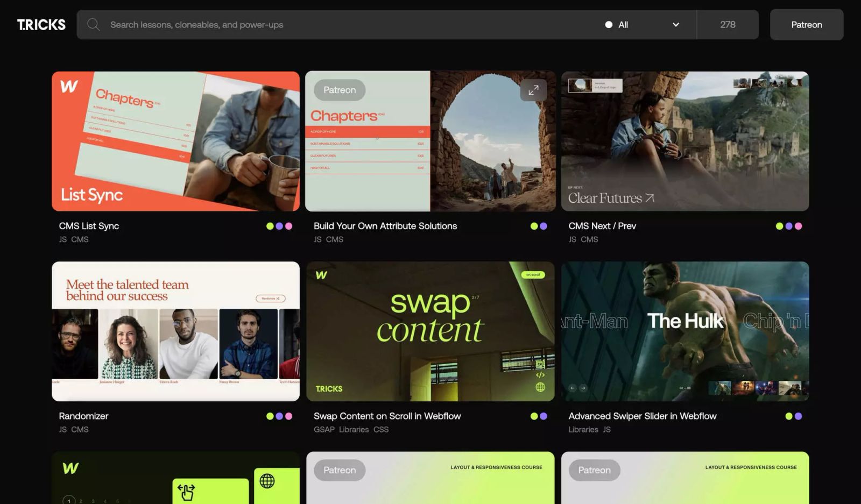Click the W logo on the swap content thumbnail
Viewport: 861px width, 504px height.
(321, 275)
